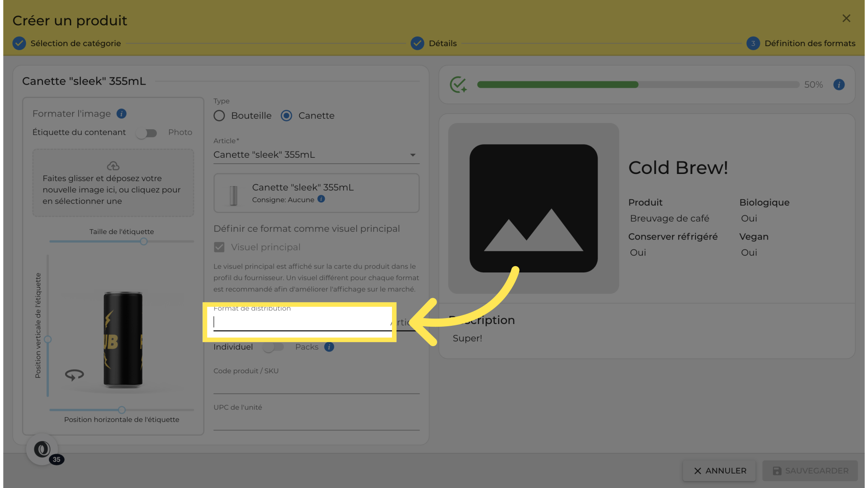Toggle Étiquette du contenant to Photo
This screenshot has height=488, width=868.
click(x=146, y=133)
